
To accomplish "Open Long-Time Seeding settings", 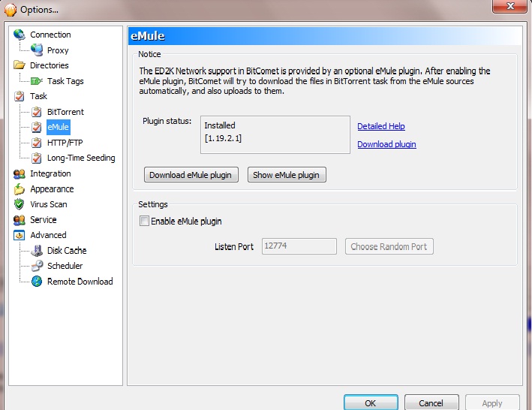I will [x=81, y=158].
